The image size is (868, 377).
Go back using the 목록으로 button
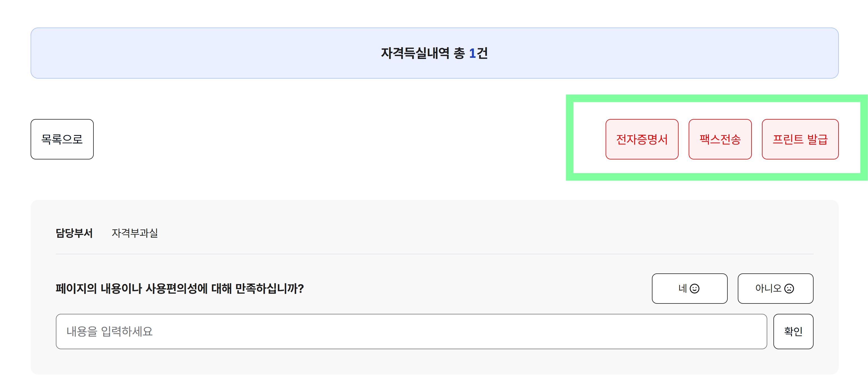tap(62, 139)
